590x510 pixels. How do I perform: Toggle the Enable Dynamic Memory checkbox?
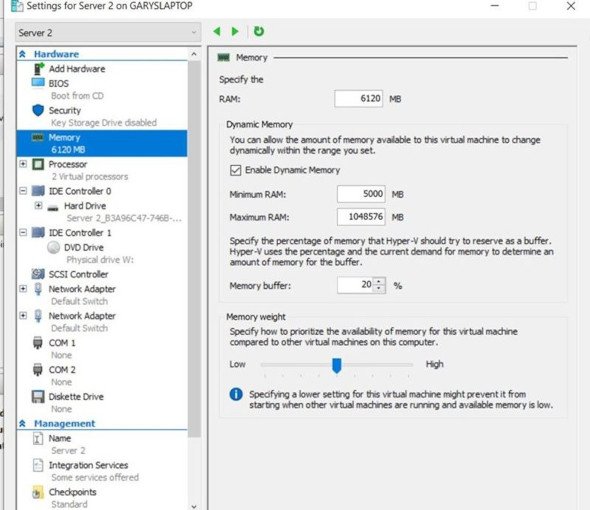[x=236, y=170]
